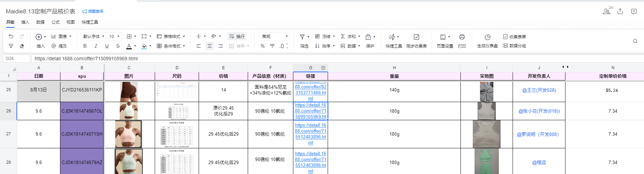
Task: Click the 提醒查阅 reminder button
Action: click(93, 11)
